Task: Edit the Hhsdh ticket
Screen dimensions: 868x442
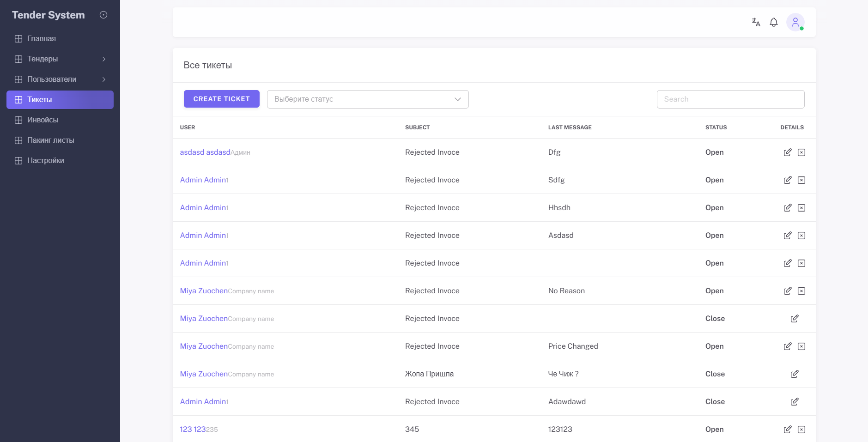Action: click(x=788, y=208)
